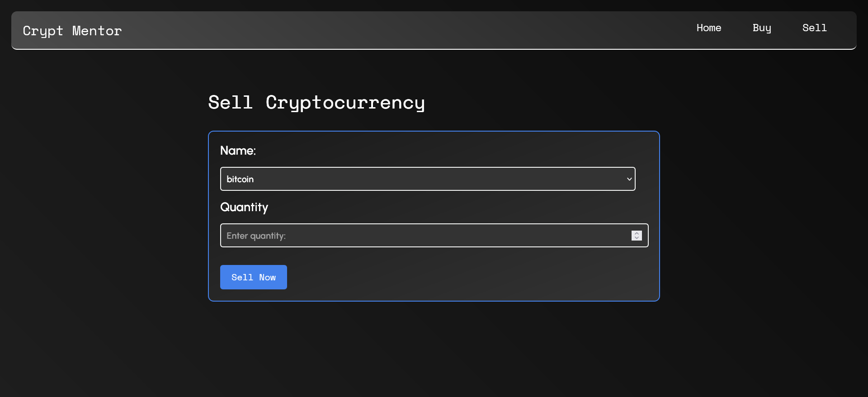Open the Buy section
The height and width of the screenshot is (397, 868).
click(x=762, y=28)
